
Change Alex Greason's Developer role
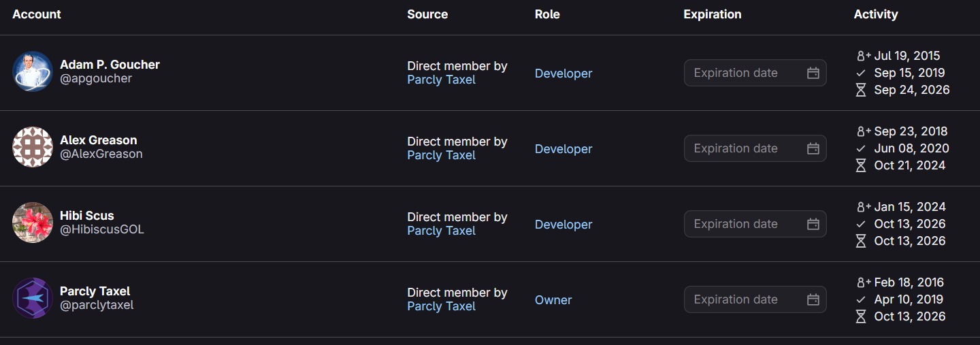coord(563,149)
